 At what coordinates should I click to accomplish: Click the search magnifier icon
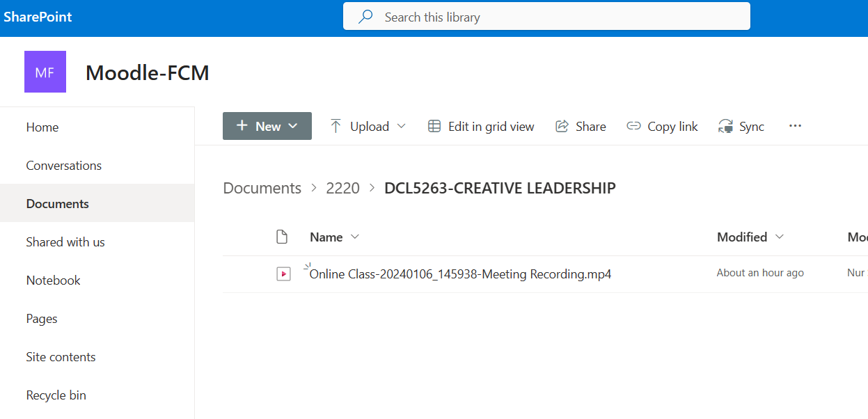tap(365, 17)
